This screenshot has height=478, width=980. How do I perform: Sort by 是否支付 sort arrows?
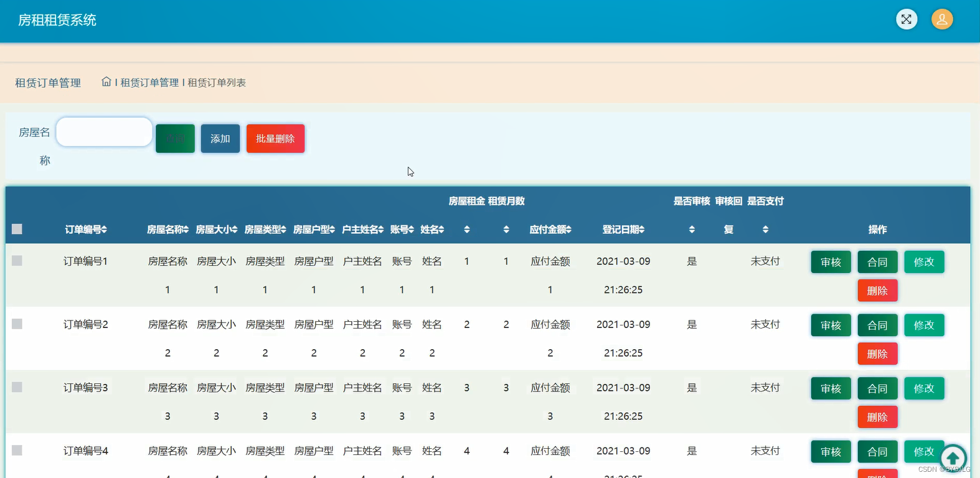[x=765, y=230]
